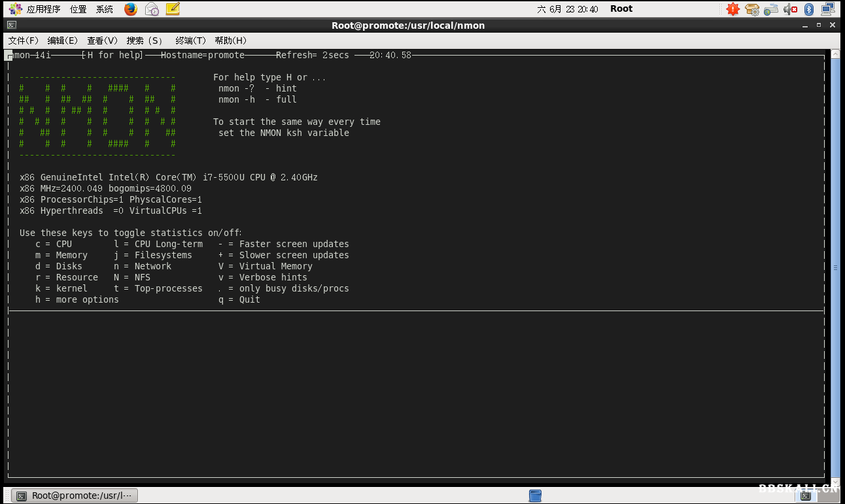Open the 应用程序 menu
The height and width of the screenshot is (504, 845).
pos(43,8)
